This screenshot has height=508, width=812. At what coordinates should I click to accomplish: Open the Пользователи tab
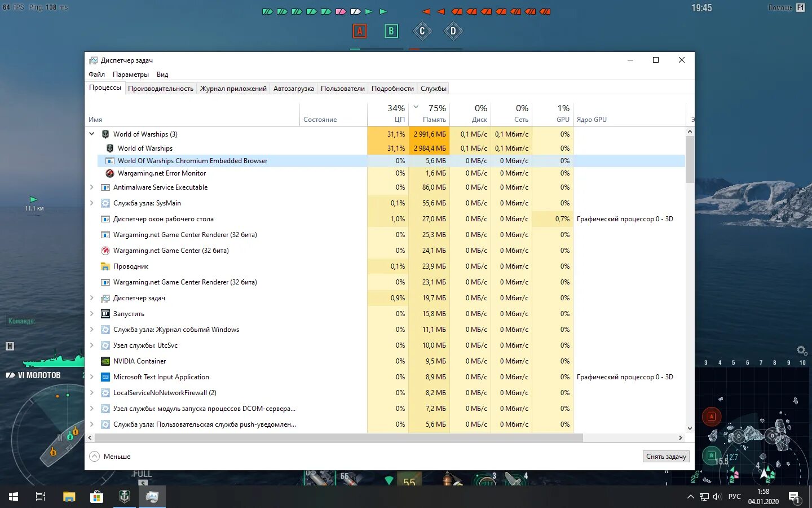pos(343,89)
